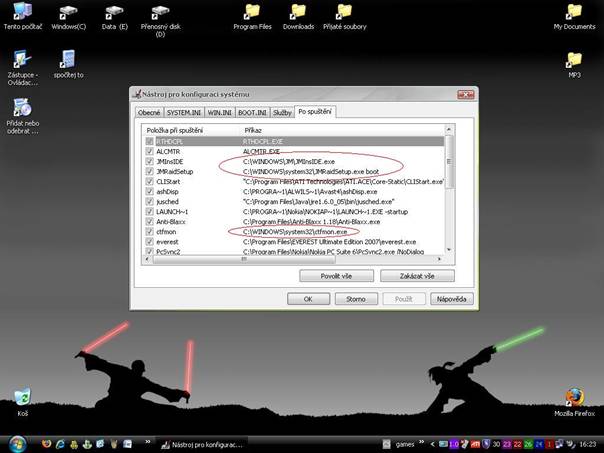
Task: Select the everest startup item name
Action: pyautogui.click(x=167, y=242)
